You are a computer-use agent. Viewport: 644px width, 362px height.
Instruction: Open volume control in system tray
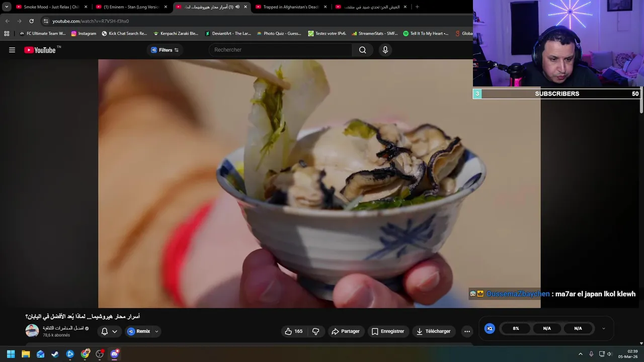[x=609, y=354]
